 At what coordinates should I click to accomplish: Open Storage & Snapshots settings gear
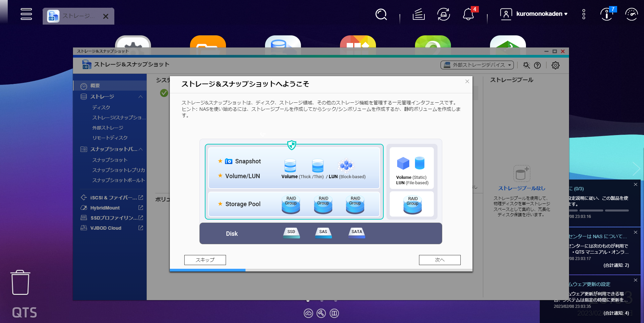click(556, 65)
